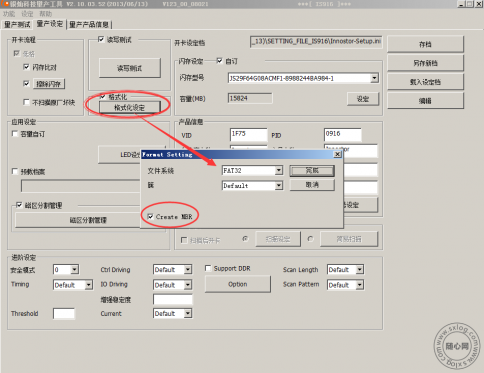Open the Scan Pattern dropdown

(360, 285)
